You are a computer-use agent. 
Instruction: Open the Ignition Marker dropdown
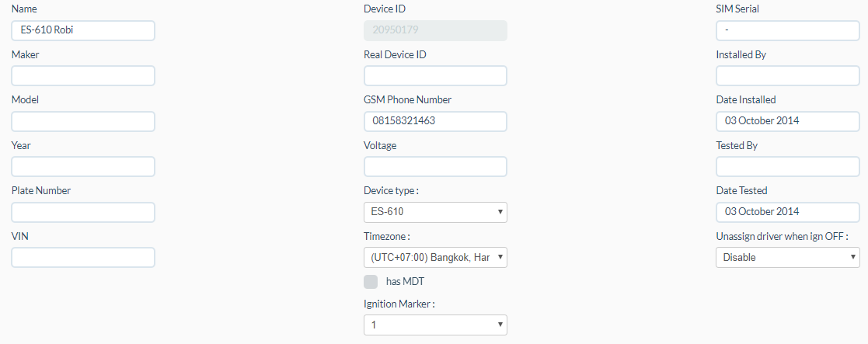pyautogui.click(x=435, y=325)
